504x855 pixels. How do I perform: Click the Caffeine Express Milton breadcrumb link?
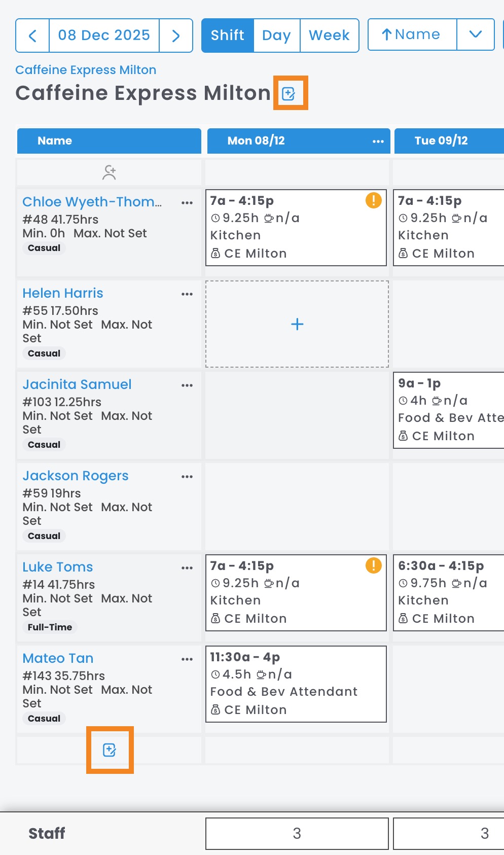86,70
